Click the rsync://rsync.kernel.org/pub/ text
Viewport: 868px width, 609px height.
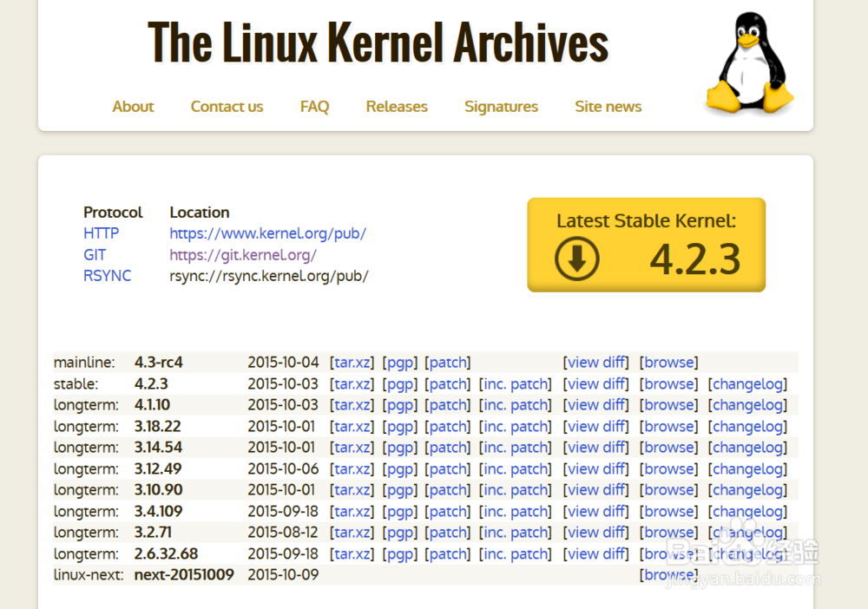coord(269,276)
